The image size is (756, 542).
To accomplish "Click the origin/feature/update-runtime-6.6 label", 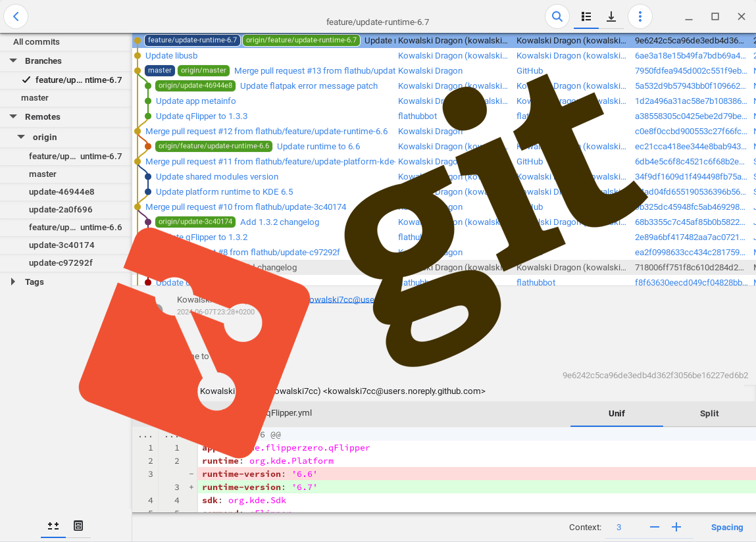I will 214,146.
